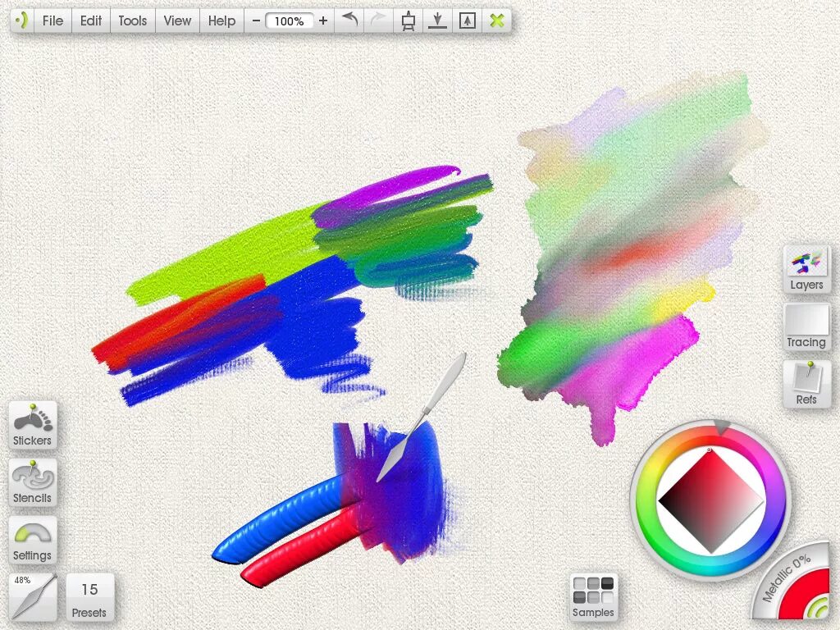The width and height of the screenshot is (840, 630).
Task: Open the Help menu
Action: pyautogui.click(x=221, y=21)
